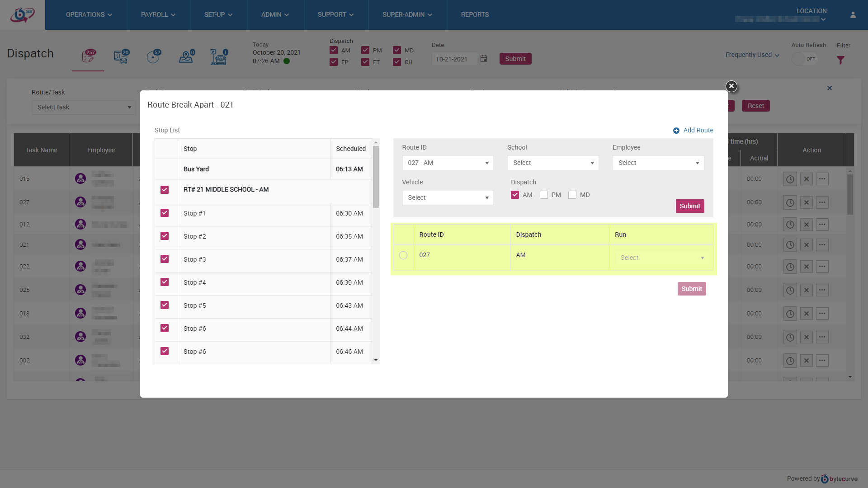Click the Add Route link
The height and width of the screenshot is (488, 868).
point(698,130)
